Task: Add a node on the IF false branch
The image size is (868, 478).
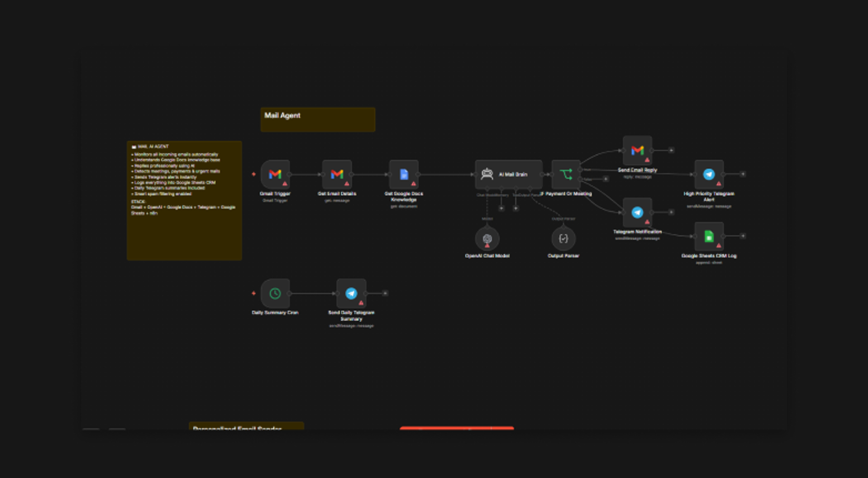Action: (x=606, y=179)
